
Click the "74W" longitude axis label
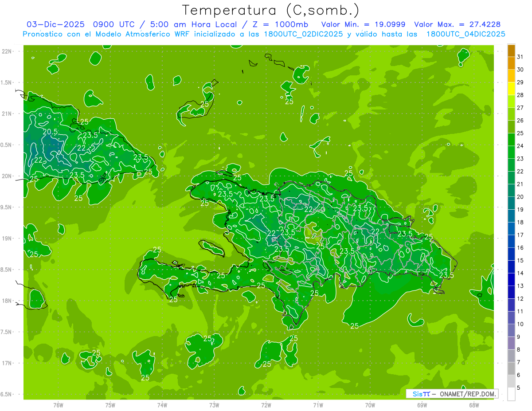coord(162,405)
